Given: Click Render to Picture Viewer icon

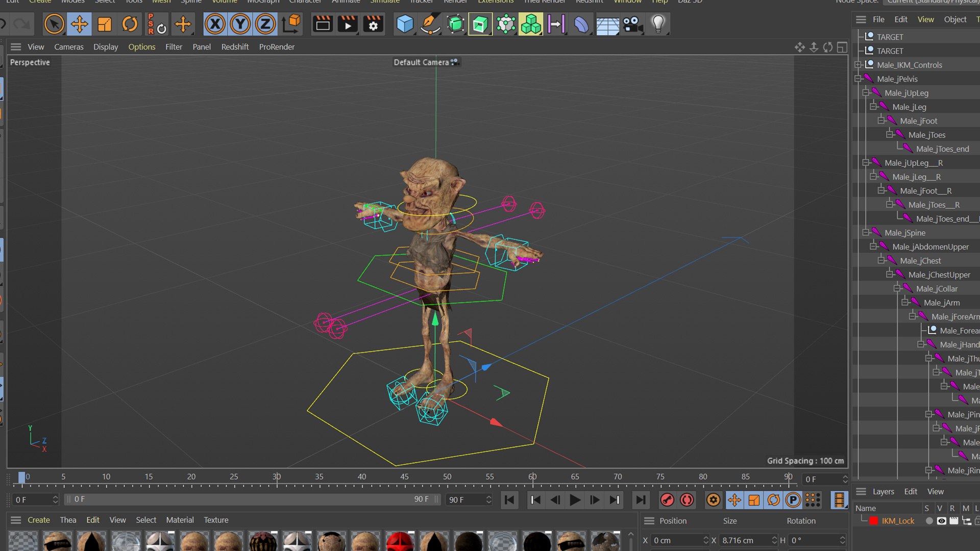Looking at the screenshot, I should [x=348, y=24].
